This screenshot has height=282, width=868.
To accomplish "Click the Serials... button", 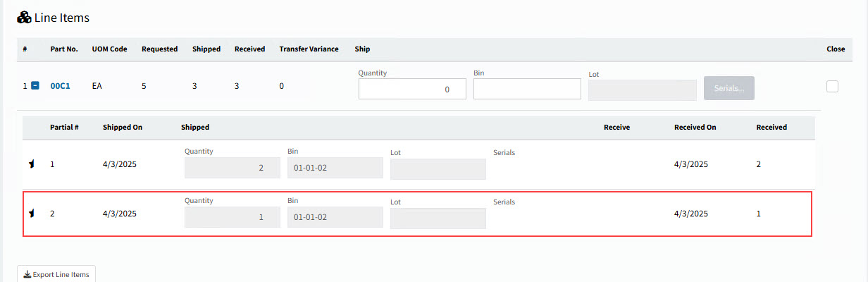I will click(728, 88).
